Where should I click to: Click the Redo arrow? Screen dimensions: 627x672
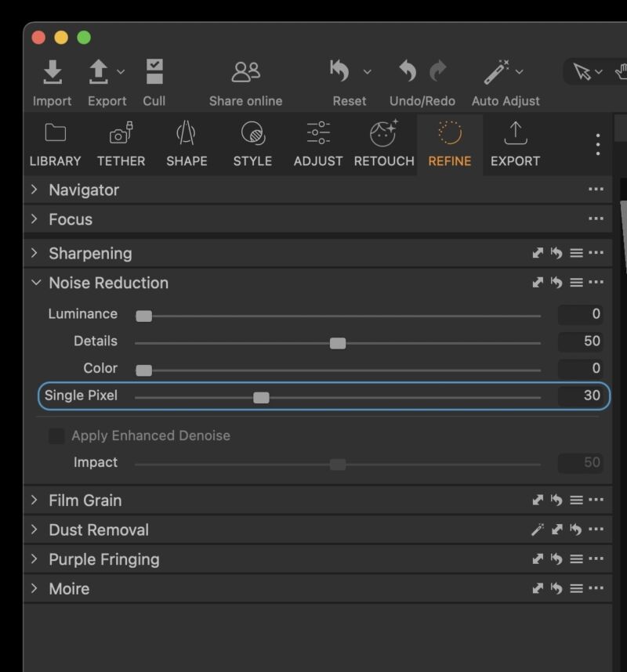438,70
